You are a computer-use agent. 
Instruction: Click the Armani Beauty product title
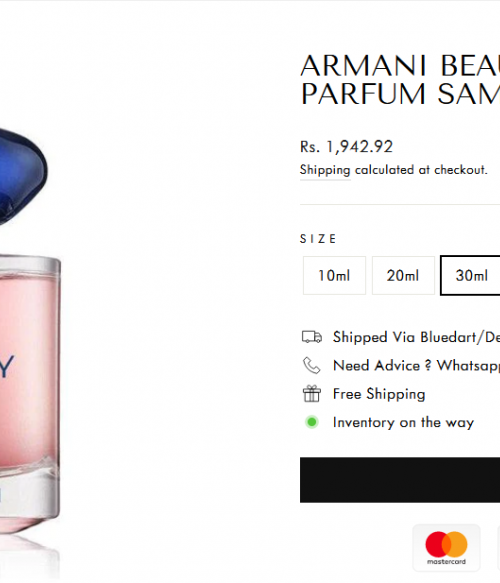point(400,80)
